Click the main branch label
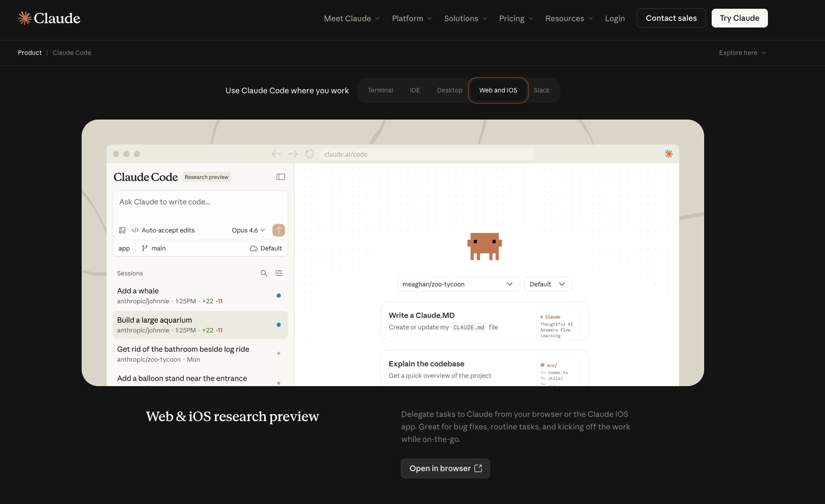The image size is (825, 504). pos(158,248)
